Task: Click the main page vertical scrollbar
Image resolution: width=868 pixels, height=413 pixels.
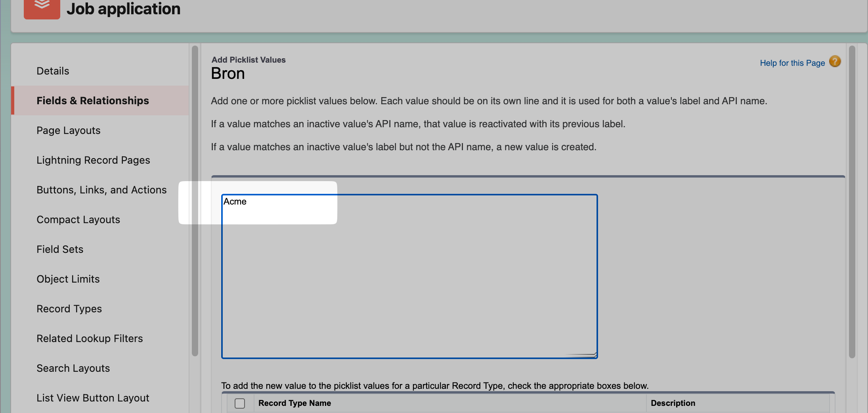Action: pos(852,202)
